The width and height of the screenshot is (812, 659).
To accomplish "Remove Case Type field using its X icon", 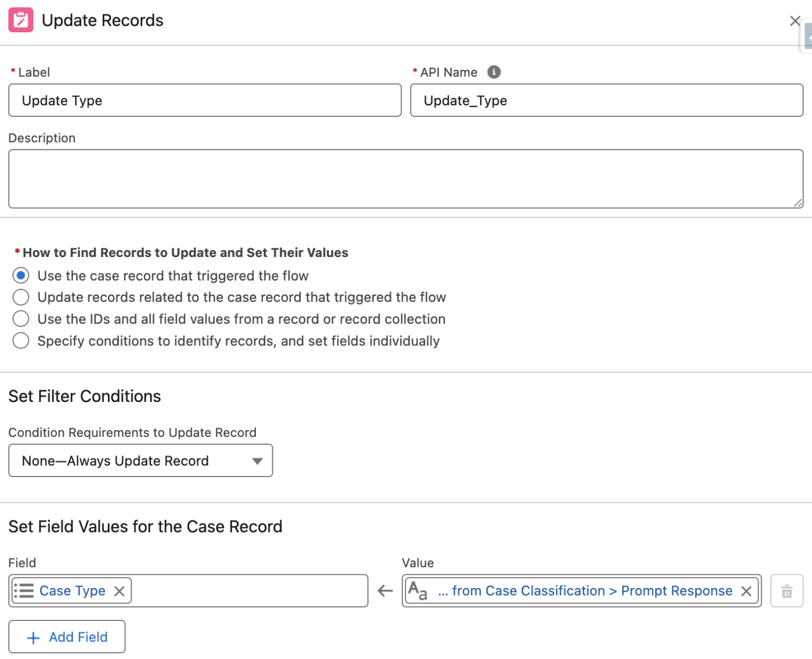I will pos(120,591).
